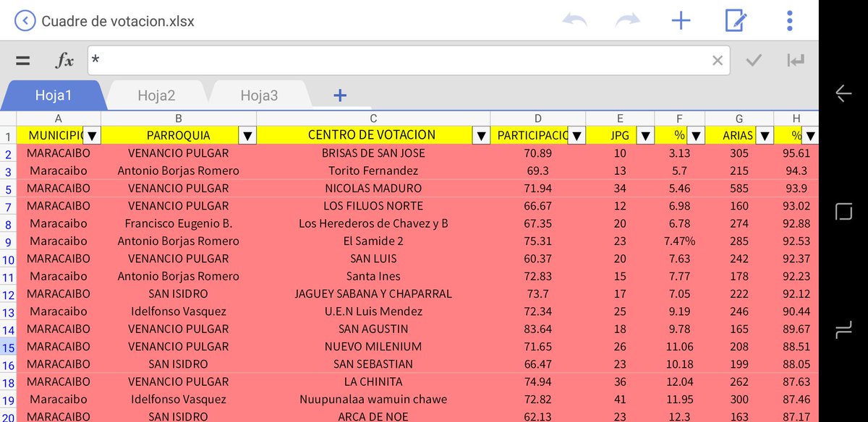868x422 pixels.
Task: Select cell SAN SEBASTIAN
Action: 373,364
